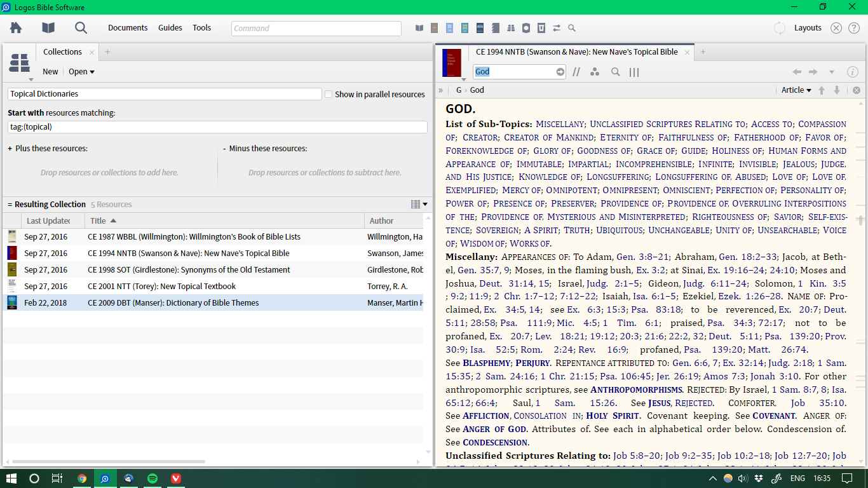Click the Go arrow in reference box
Viewport: 868px width, 488px height.
pyautogui.click(x=560, y=72)
